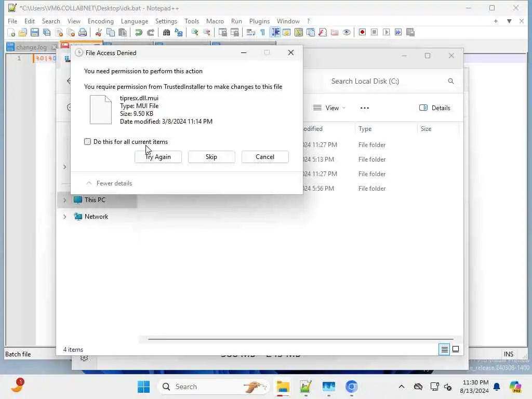Start macro recording with red dot icon
The height and width of the screenshot is (399, 532).
coord(362,33)
